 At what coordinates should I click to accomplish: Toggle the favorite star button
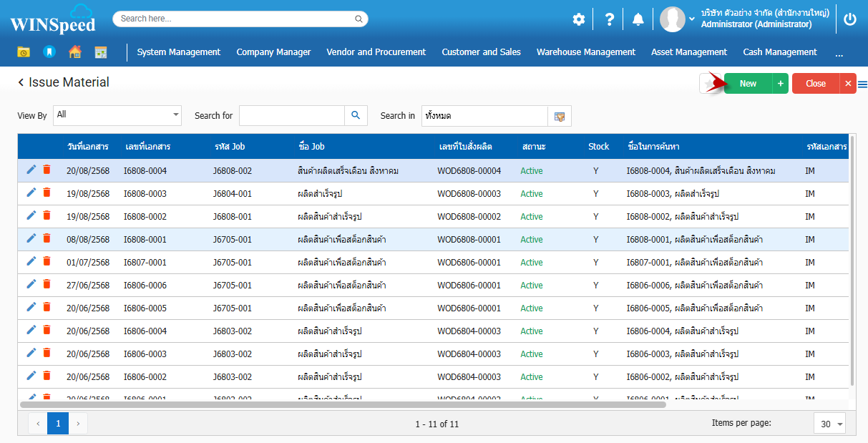(709, 84)
